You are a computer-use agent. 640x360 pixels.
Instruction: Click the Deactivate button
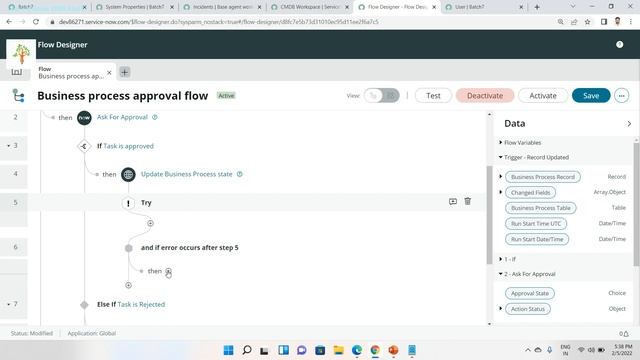pyautogui.click(x=485, y=96)
